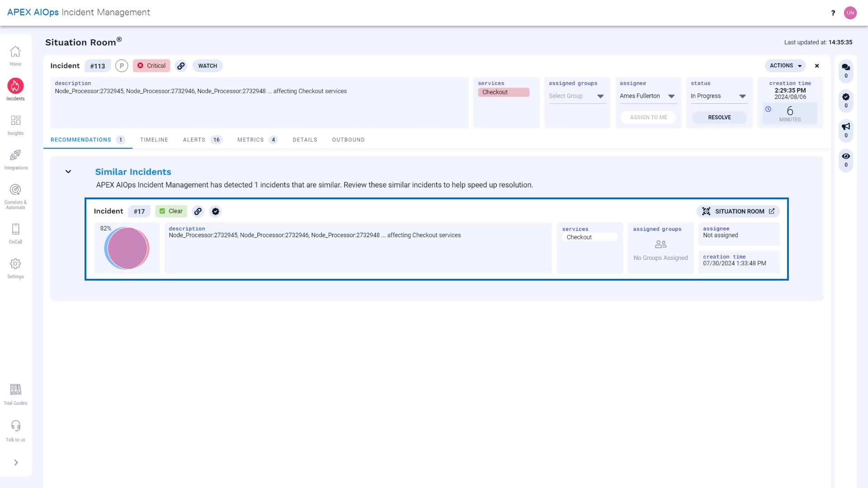Collapse the Similar Incidents section

[68, 172]
